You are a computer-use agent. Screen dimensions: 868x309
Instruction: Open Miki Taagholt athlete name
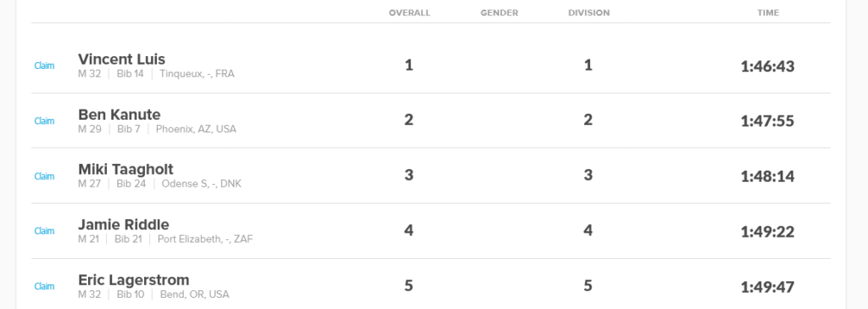click(x=125, y=169)
